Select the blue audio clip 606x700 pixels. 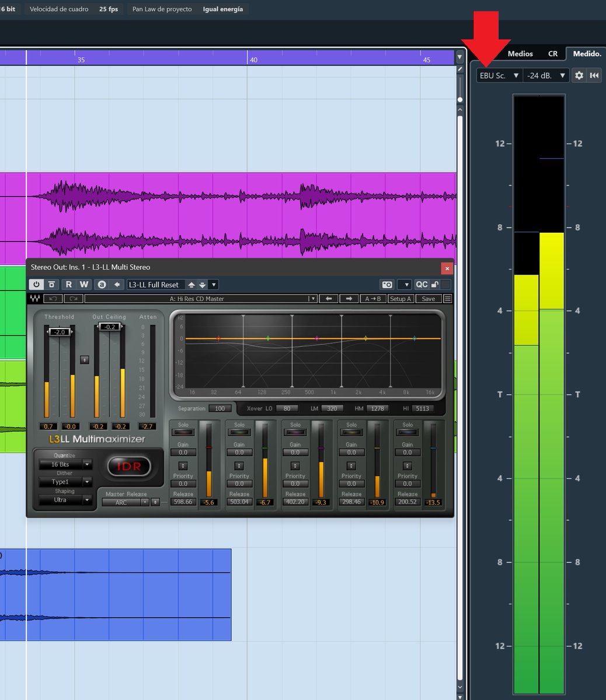[116, 594]
